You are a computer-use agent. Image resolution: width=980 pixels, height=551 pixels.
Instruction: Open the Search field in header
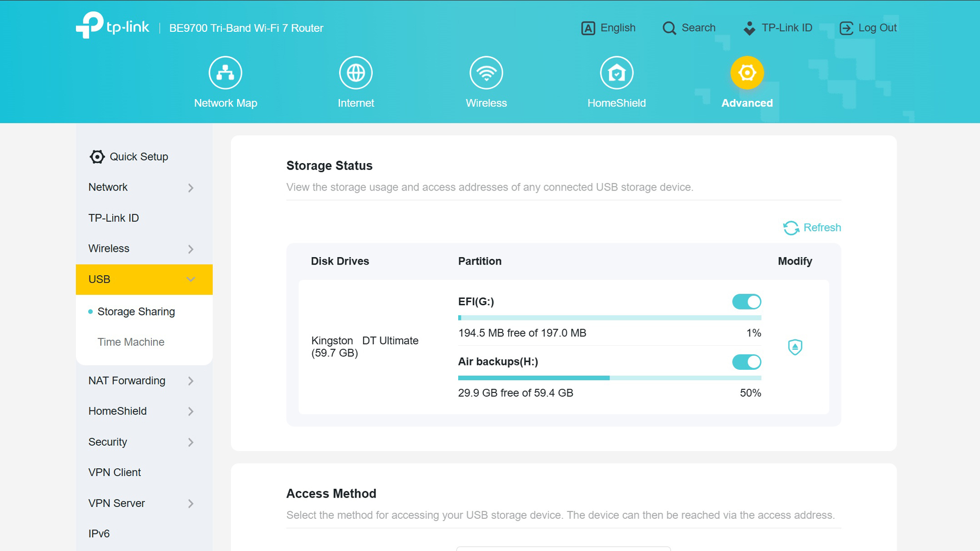coord(689,28)
